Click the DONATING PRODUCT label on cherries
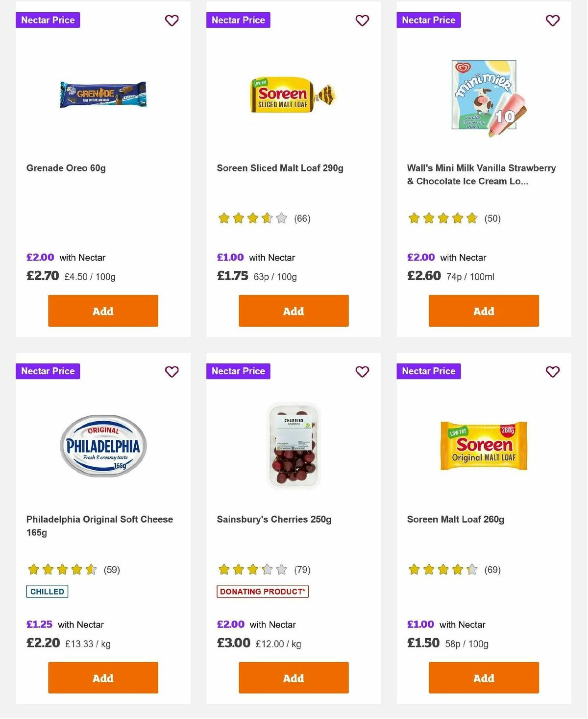 click(x=263, y=591)
